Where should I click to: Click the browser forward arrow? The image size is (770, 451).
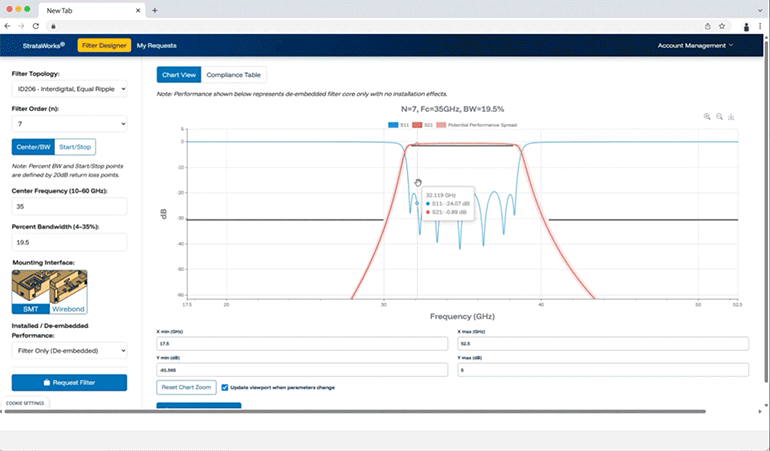tap(21, 26)
